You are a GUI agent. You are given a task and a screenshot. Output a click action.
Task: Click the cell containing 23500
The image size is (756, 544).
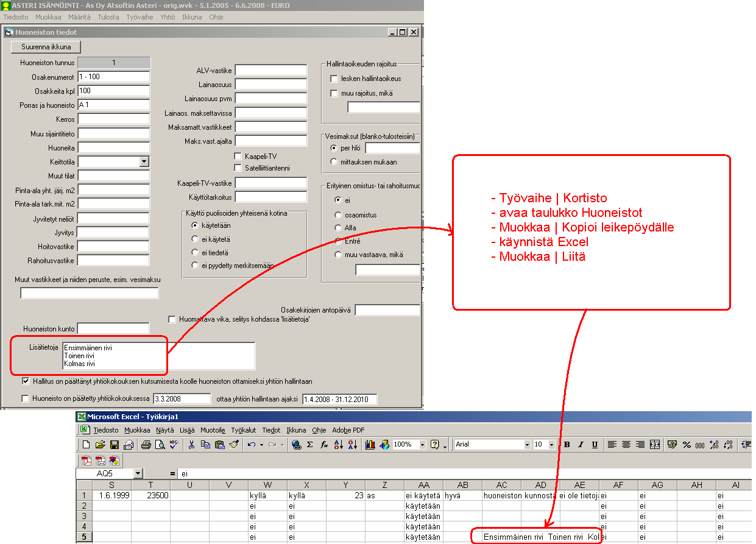[x=150, y=495]
